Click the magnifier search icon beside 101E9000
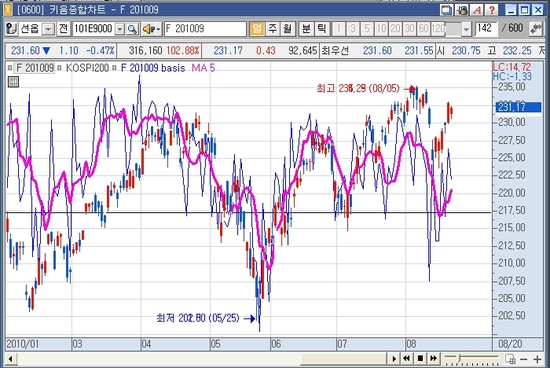 click(132, 29)
